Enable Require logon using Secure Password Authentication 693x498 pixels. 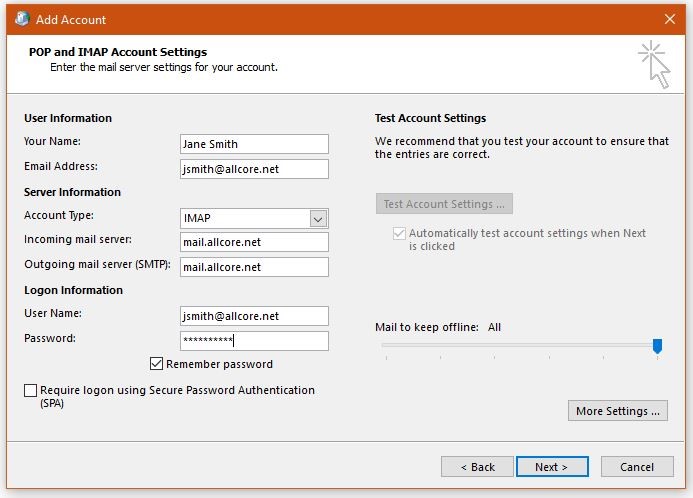(31, 391)
